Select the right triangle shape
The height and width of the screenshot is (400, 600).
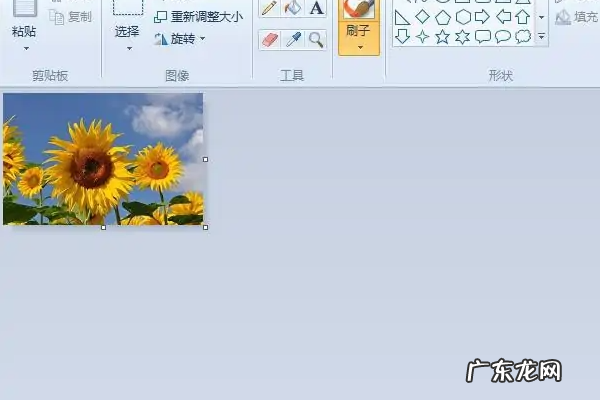402,17
